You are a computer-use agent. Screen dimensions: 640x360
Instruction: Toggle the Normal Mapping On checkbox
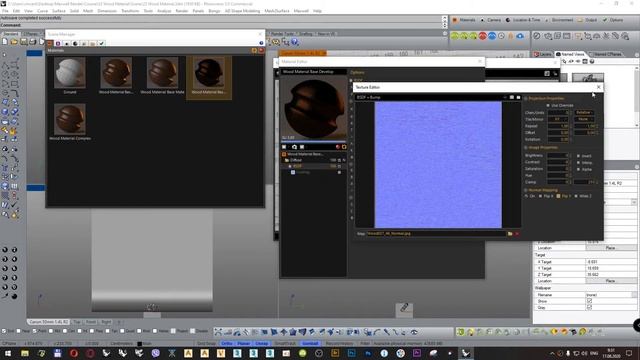(x=527, y=196)
